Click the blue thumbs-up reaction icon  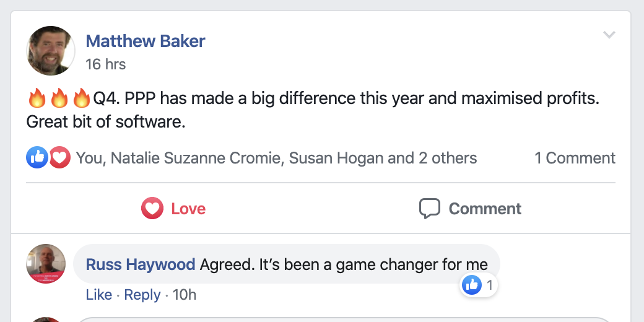37,158
